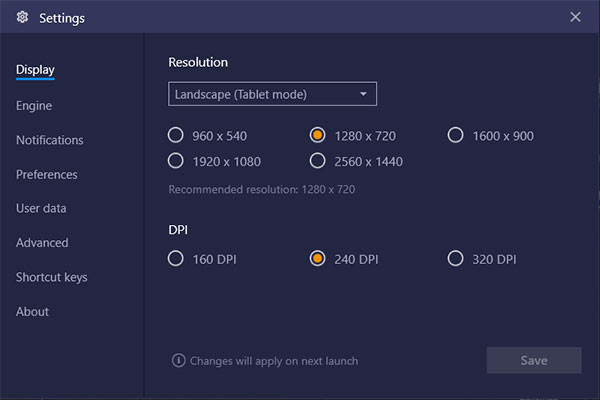Choose the 1920 x 1080 resolution
600x400 pixels.
point(176,161)
